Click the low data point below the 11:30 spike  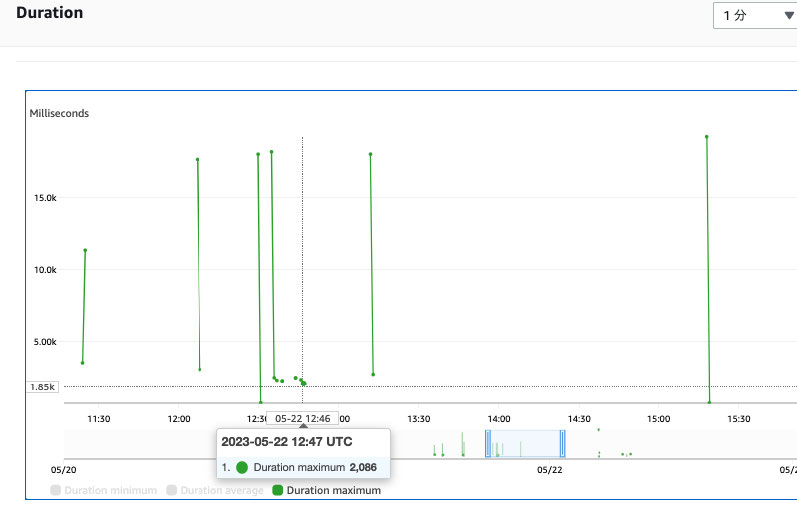coord(82,363)
